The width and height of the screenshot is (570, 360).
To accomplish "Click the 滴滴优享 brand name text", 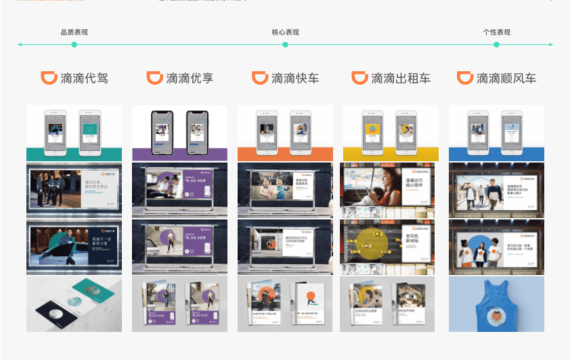I will (190, 78).
